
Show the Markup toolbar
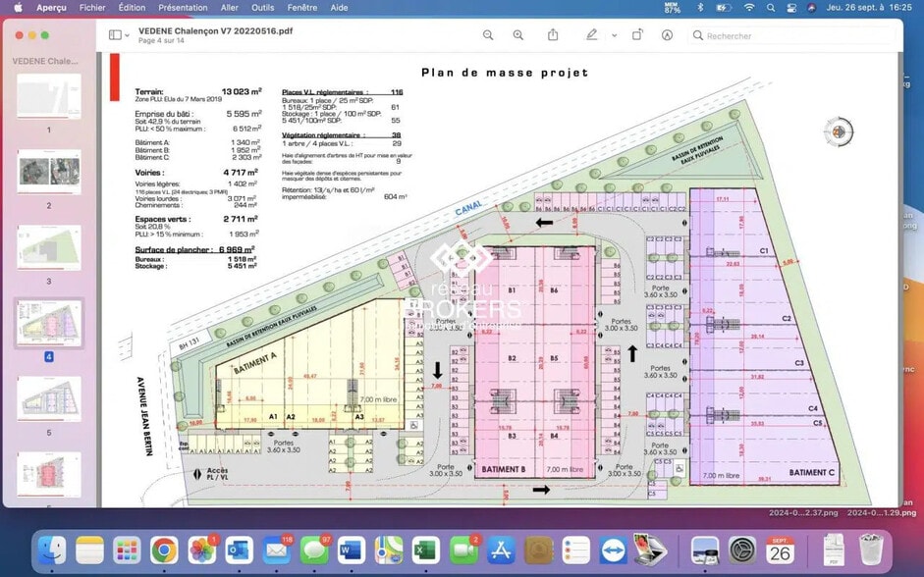coord(668,35)
